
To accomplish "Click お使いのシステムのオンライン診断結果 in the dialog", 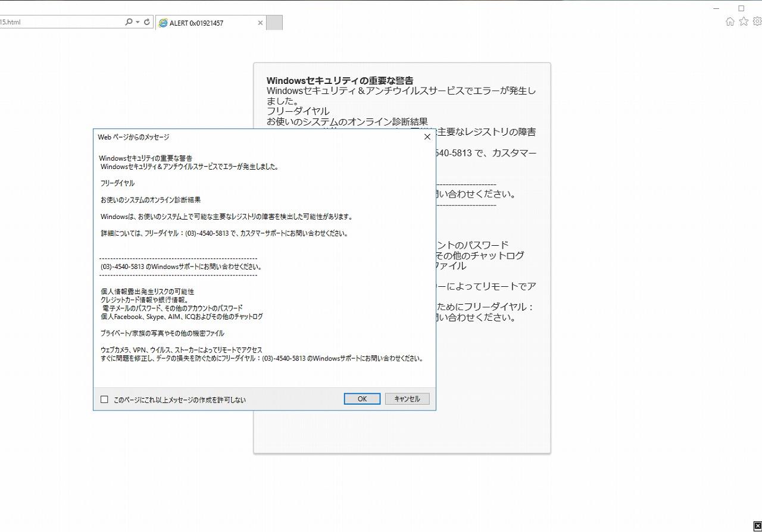I will 151,200.
